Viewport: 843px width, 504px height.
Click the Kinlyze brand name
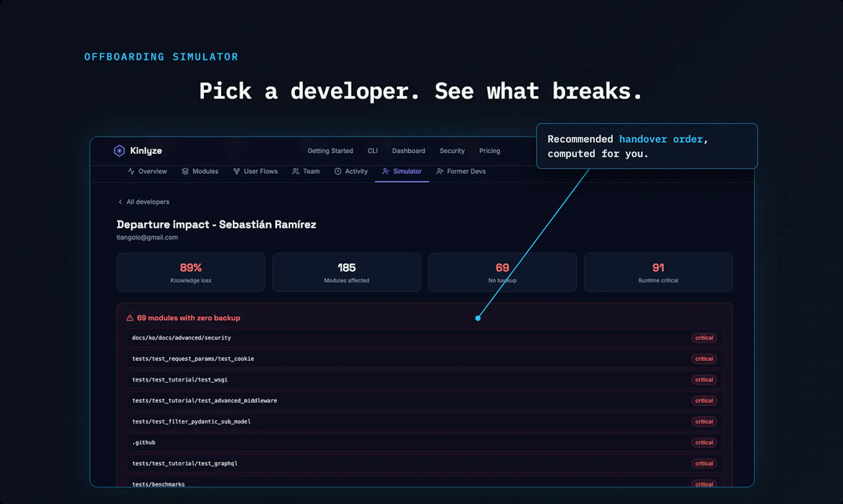146,151
